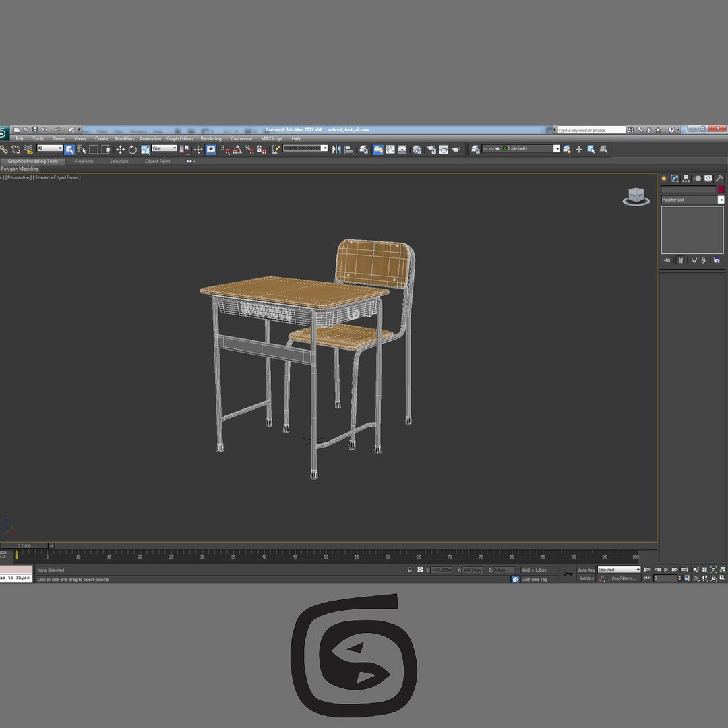Activate Select and Uniform Scale tool

146,150
